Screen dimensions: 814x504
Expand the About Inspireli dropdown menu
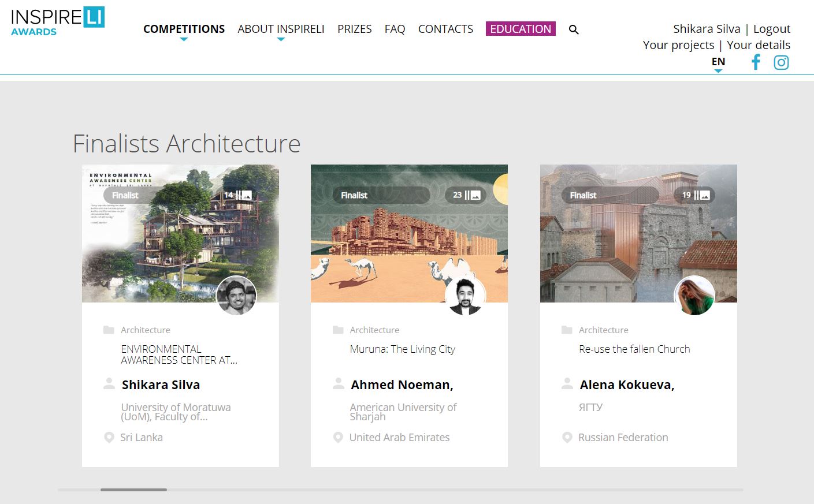pyautogui.click(x=281, y=29)
